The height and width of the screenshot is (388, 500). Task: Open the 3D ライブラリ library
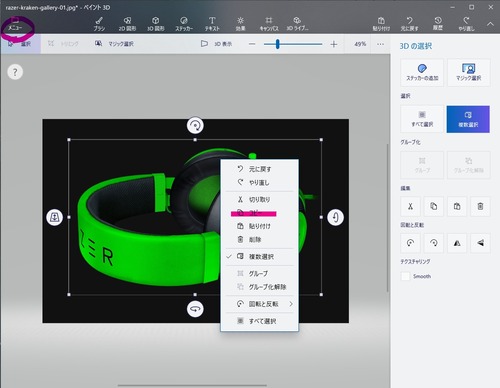pyautogui.click(x=297, y=24)
